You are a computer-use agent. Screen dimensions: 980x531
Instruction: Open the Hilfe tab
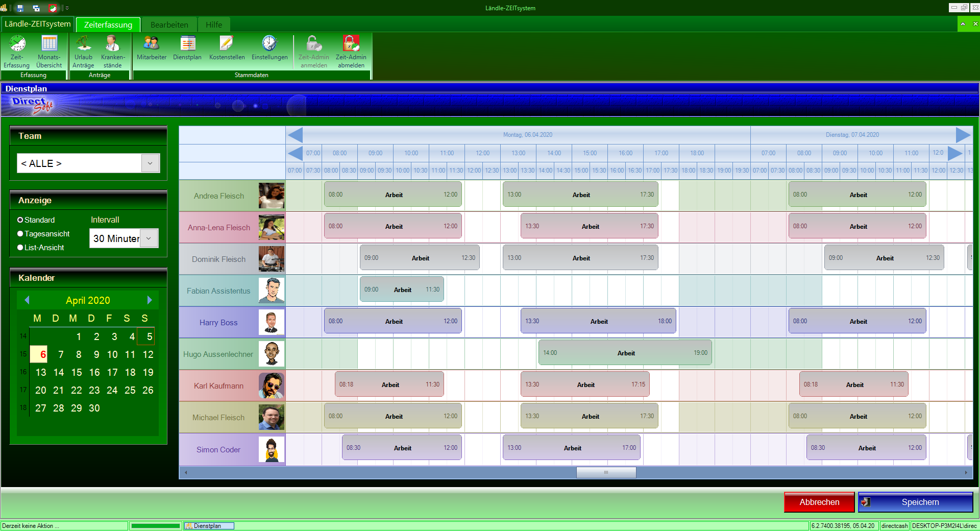click(x=214, y=25)
